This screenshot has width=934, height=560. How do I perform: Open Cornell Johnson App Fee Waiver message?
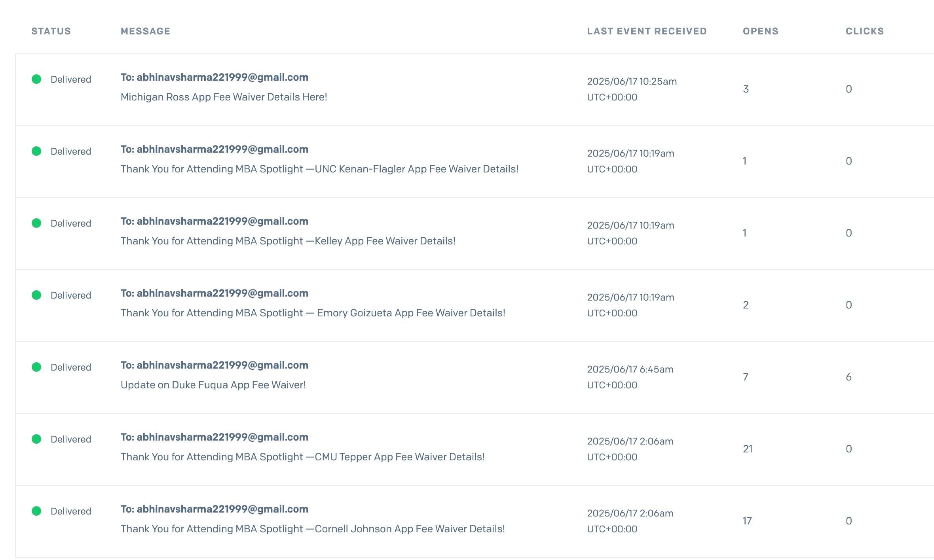click(x=313, y=529)
